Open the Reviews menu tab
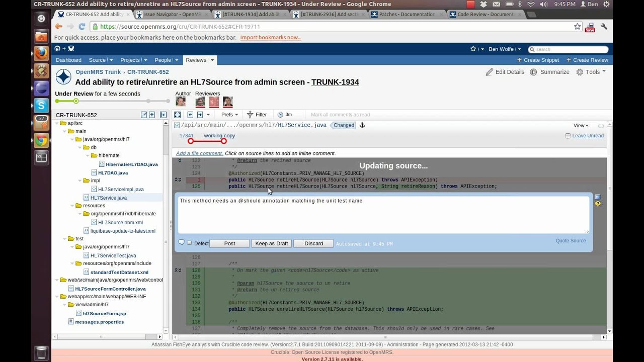Screen dimensions: 644x362 [199, 60]
